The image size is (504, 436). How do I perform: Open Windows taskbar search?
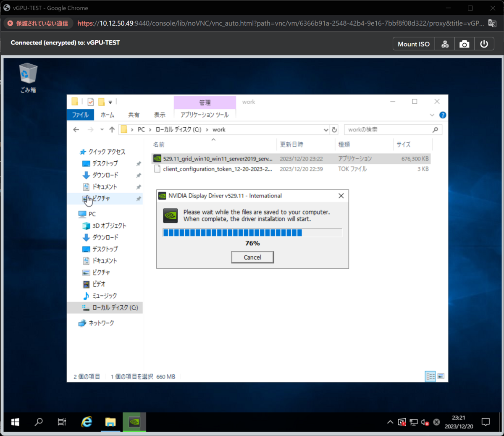(x=39, y=422)
